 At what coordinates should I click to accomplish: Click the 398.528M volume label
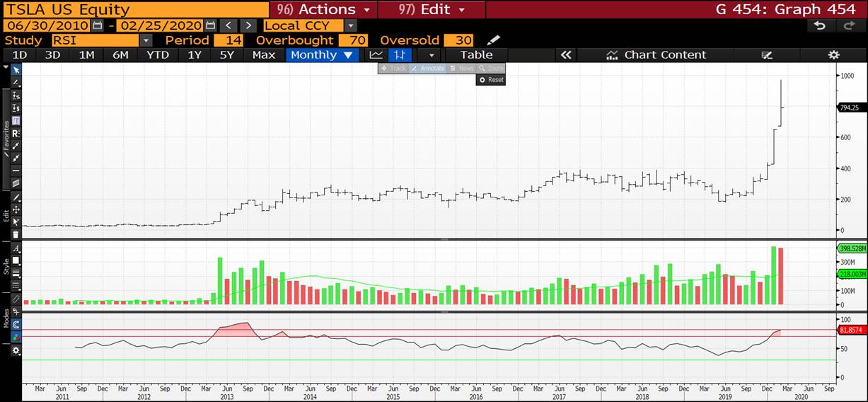852,248
